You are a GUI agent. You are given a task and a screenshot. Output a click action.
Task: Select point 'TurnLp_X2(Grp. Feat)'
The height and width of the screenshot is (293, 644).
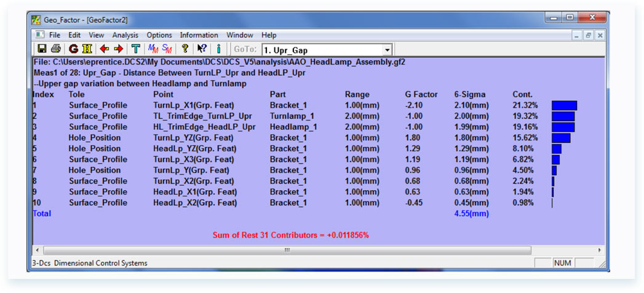click(x=194, y=181)
